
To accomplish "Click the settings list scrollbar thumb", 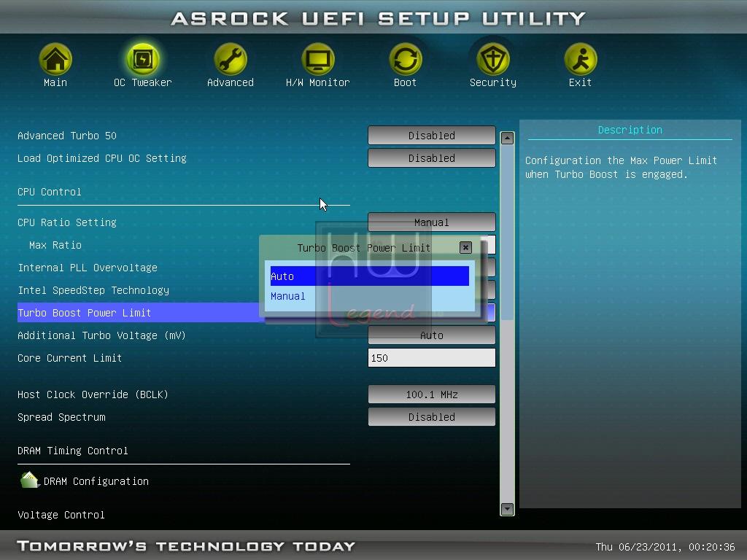I will coord(507,233).
